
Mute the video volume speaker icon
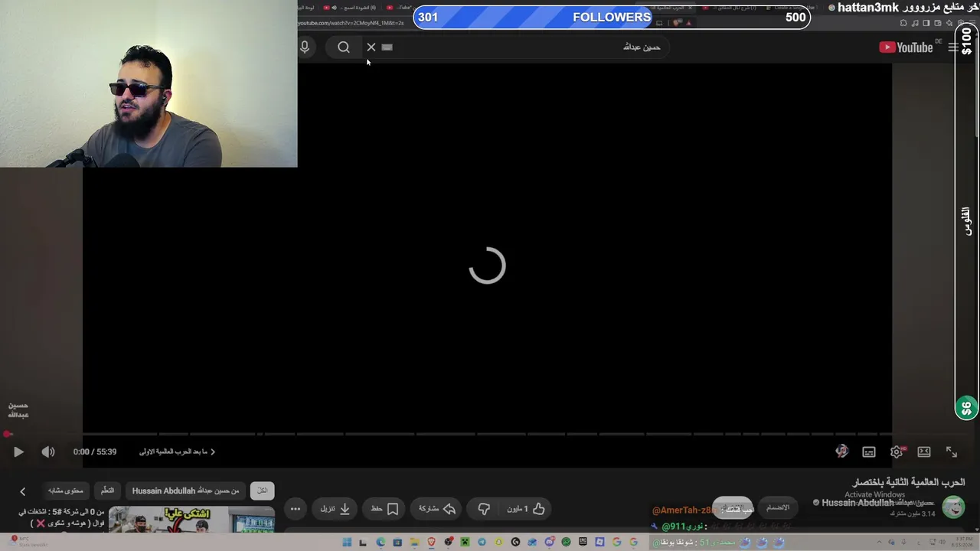tap(48, 452)
